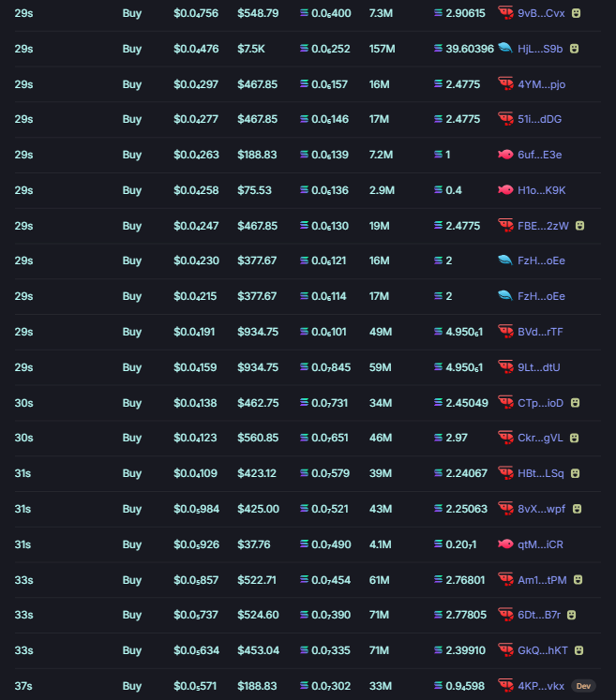
Task: Open wallet address FBE...2zW
Action: (x=543, y=226)
